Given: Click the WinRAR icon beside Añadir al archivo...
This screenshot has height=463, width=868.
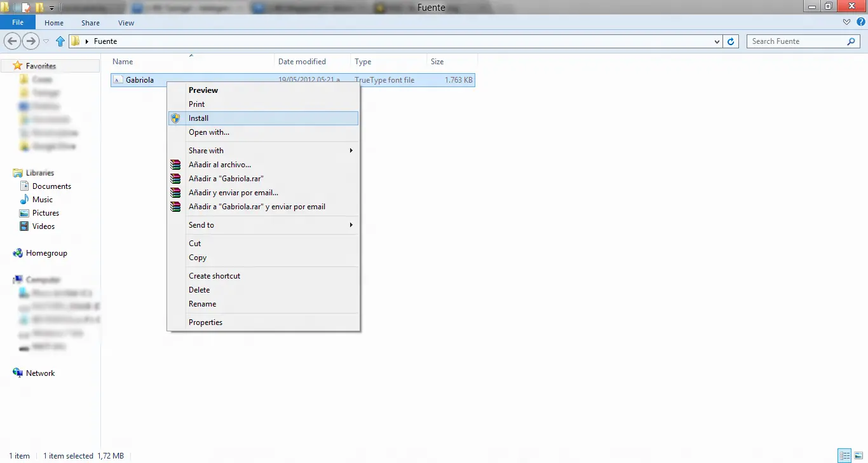Looking at the screenshot, I should tap(175, 165).
